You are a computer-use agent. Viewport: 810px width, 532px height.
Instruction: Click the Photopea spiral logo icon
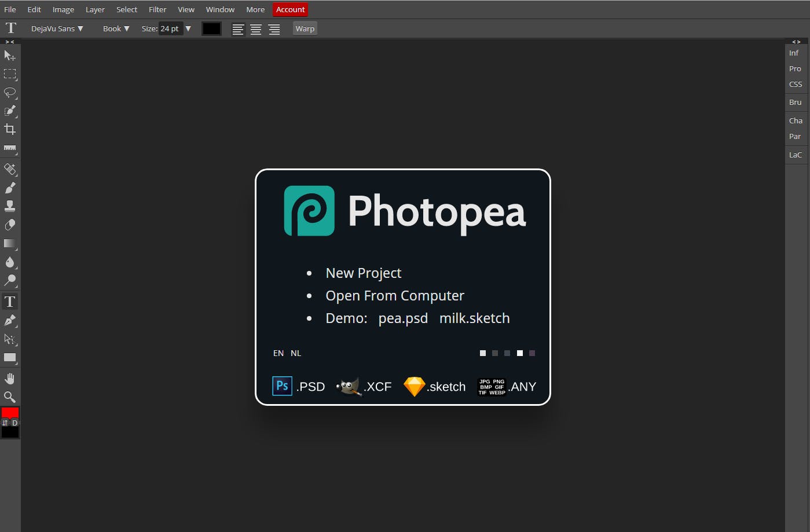tap(309, 211)
